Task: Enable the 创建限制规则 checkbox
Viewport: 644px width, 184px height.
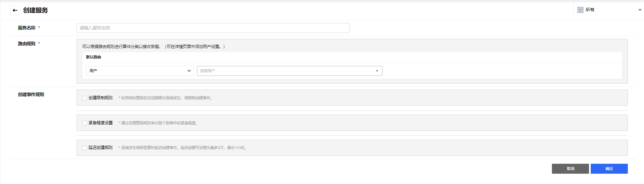Action: 85,98
